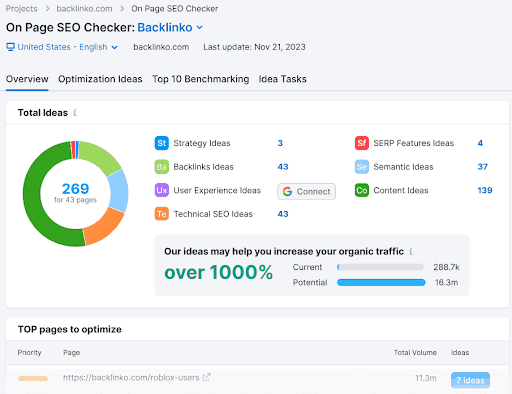Click the Ideas column header
This screenshot has height=394, width=512.
pos(460,353)
